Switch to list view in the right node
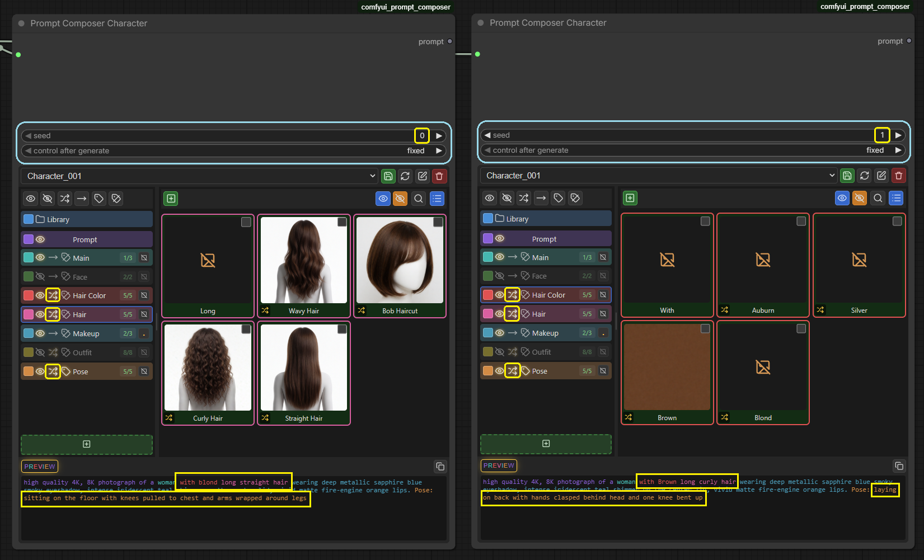Image resolution: width=924 pixels, height=560 pixels. pos(896,198)
